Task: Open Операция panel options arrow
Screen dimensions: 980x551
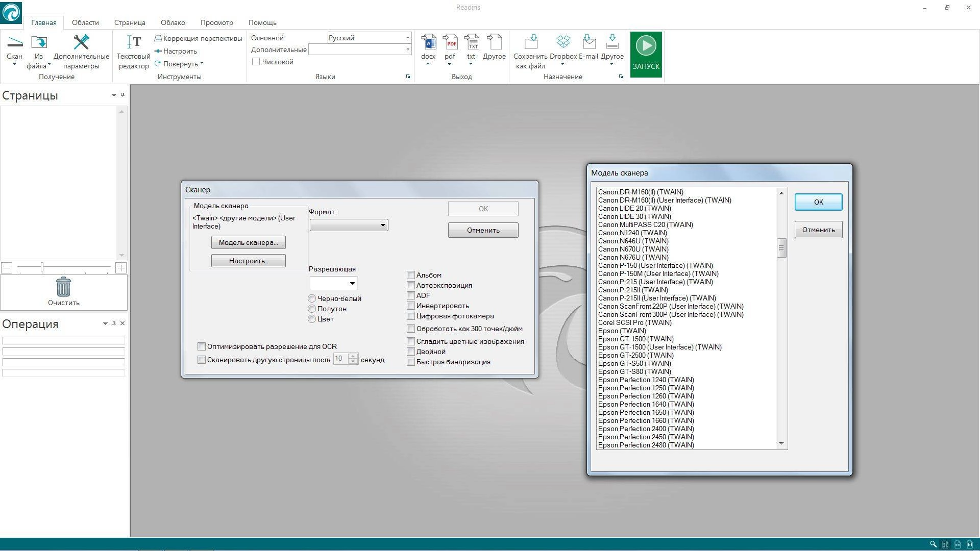Action: point(105,323)
